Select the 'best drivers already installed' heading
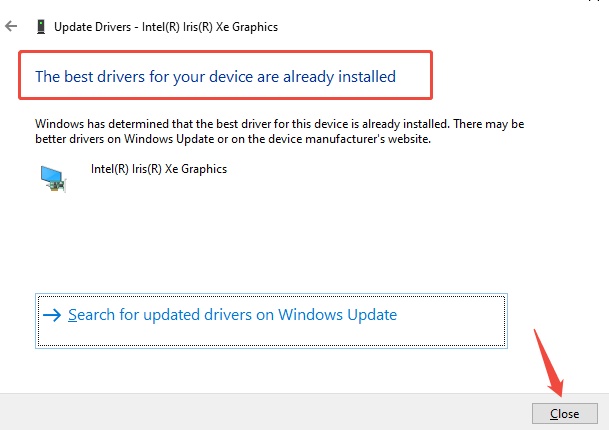This screenshot has height=430, width=609. tap(215, 76)
